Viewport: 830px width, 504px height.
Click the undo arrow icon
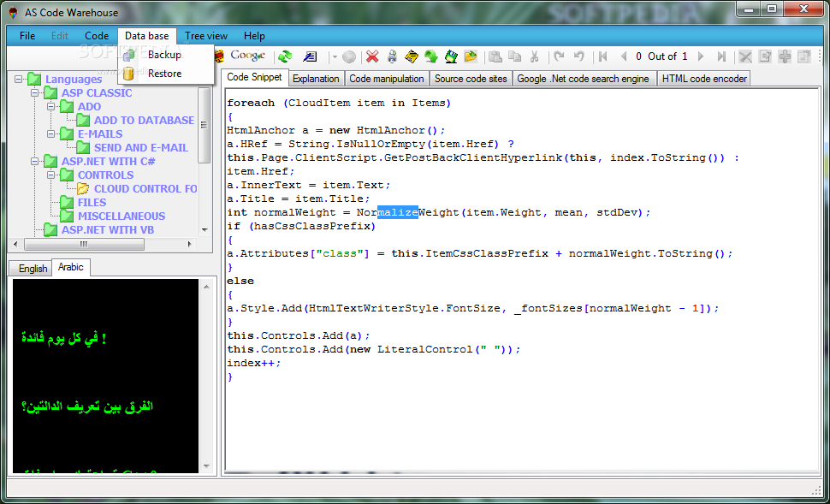click(x=579, y=56)
